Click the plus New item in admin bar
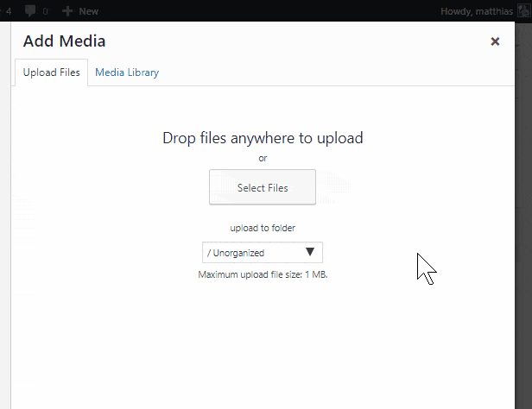532x409 pixels. [80, 11]
